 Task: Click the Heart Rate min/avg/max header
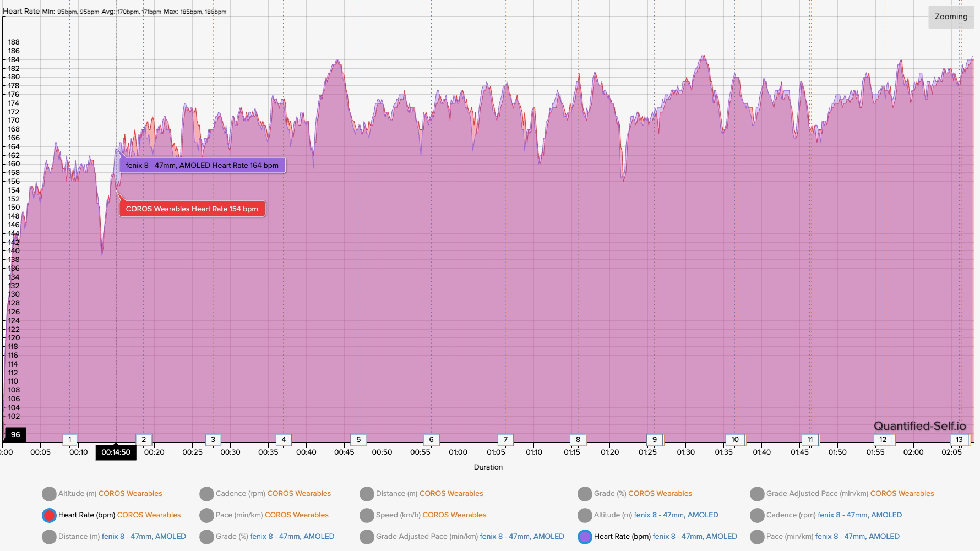(115, 12)
